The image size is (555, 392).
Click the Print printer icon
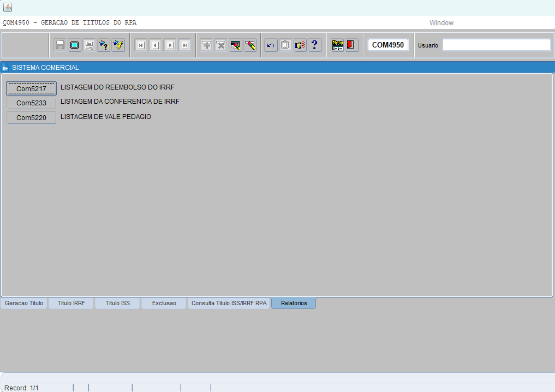[89, 45]
